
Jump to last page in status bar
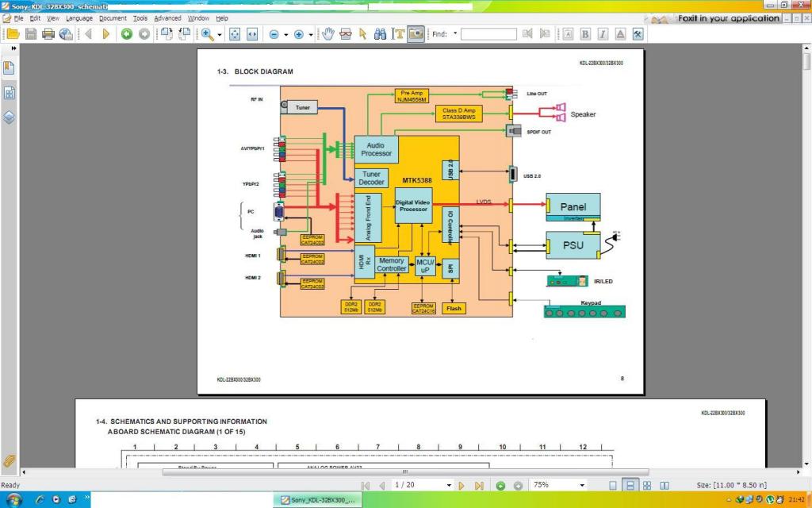pos(479,486)
